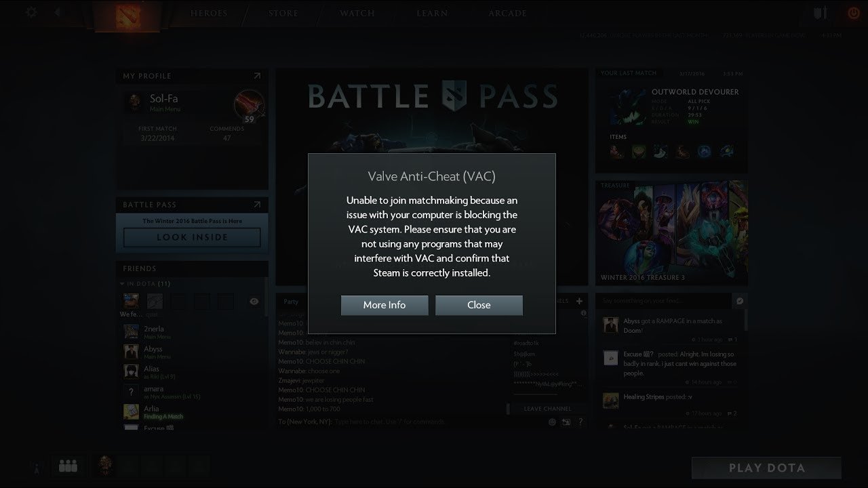
Task: Open My Profile expand arrow icon
Action: coord(257,76)
